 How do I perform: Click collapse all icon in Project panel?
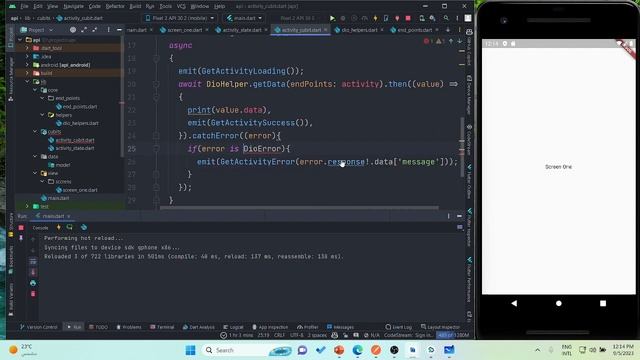[x=95, y=30]
